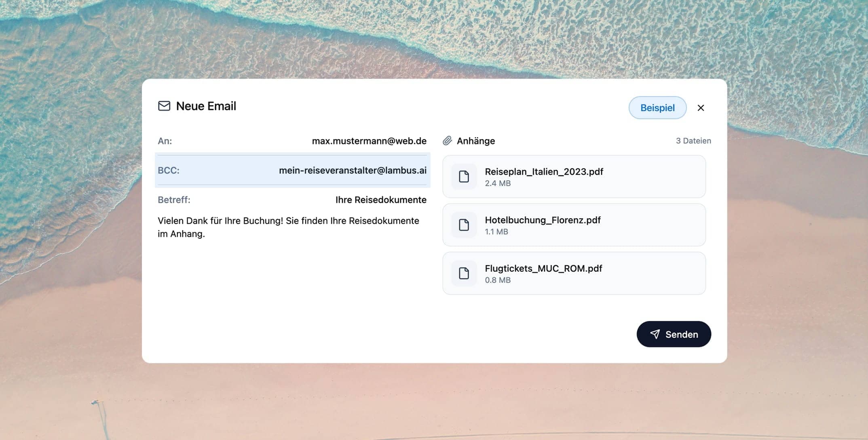This screenshot has height=440, width=868.
Task: Click into the email body text
Action: [x=288, y=227]
